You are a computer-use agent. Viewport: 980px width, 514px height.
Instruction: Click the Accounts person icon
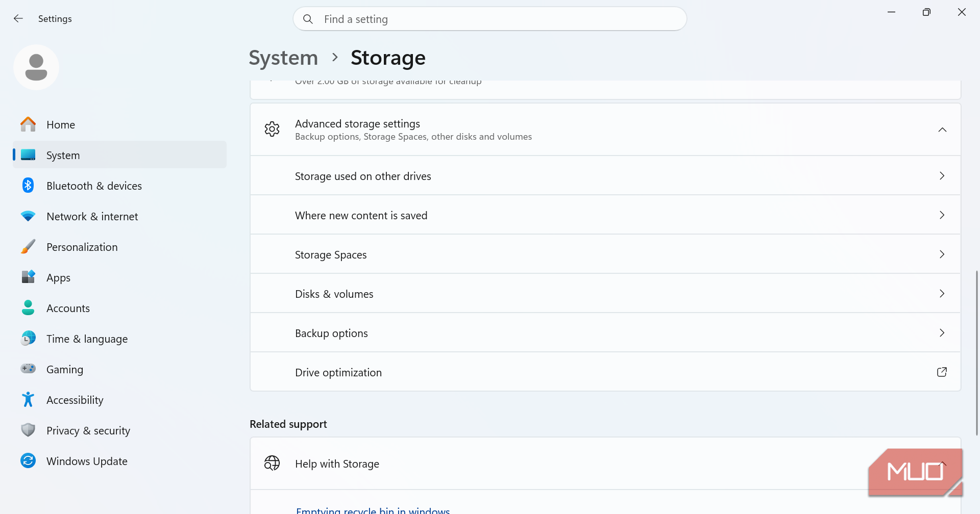(28, 308)
